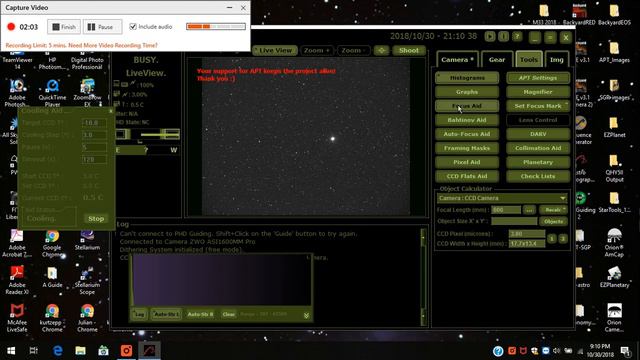Expand the histogram panel double chevron
640x360 pixels.
click(306, 315)
